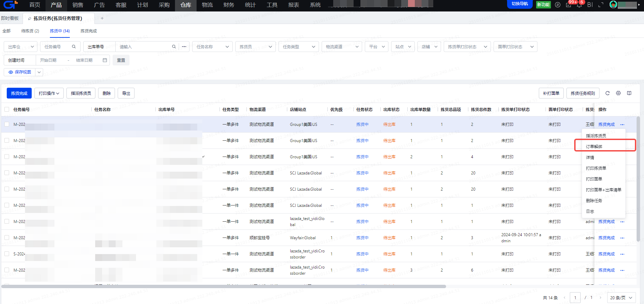Choose 订单解绑 from the context menu

pyautogui.click(x=594, y=146)
